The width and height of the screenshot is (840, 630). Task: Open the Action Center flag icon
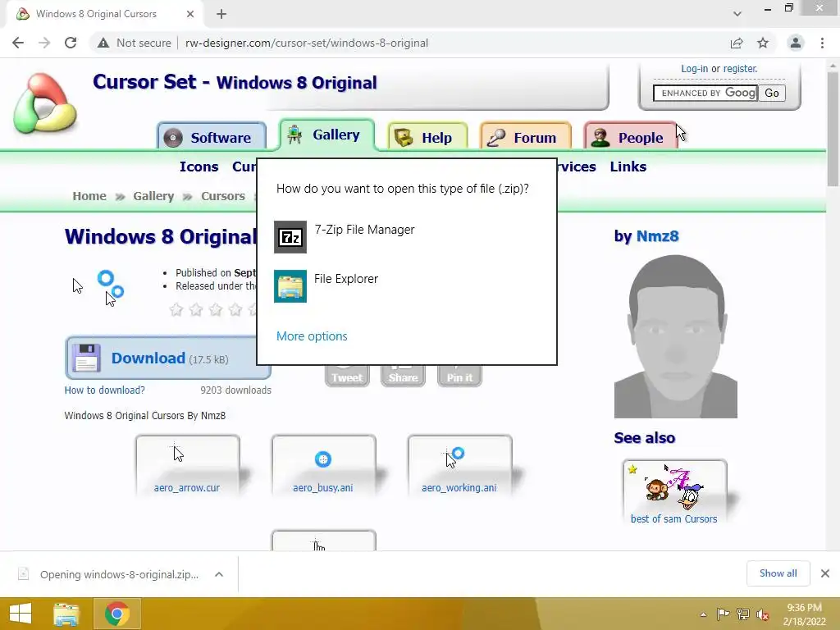[723, 614]
